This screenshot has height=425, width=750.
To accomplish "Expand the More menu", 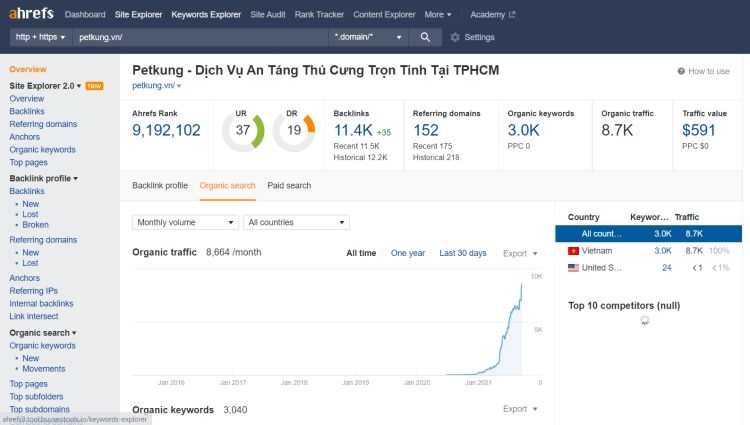I will click(x=438, y=14).
